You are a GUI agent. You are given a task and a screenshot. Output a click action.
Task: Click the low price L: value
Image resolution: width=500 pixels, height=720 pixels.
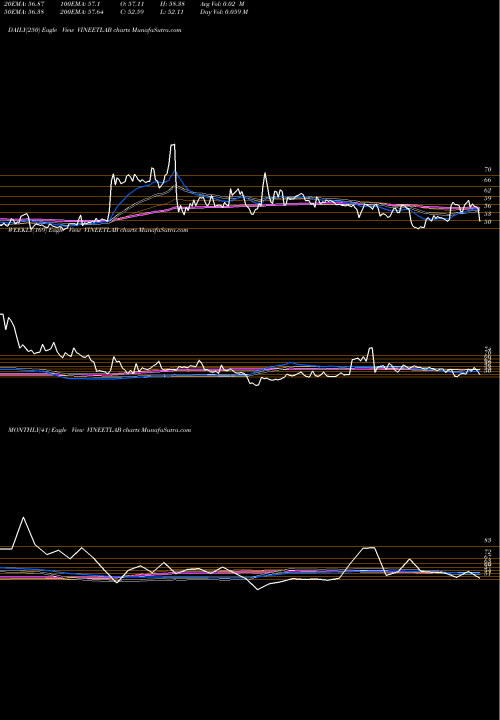click(x=172, y=12)
